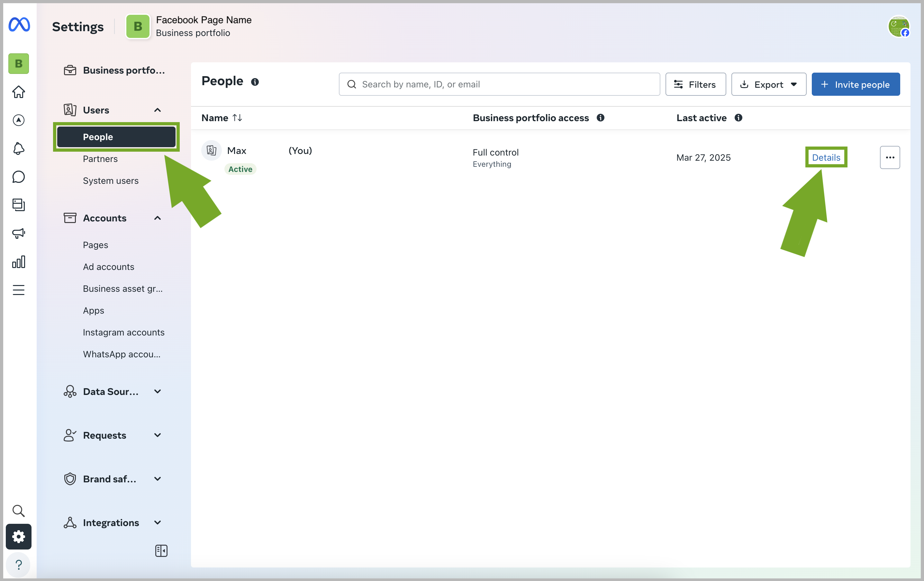Image resolution: width=924 pixels, height=581 pixels.
Task: Collapse the Accounts section
Action: pyautogui.click(x=157, y=218)
